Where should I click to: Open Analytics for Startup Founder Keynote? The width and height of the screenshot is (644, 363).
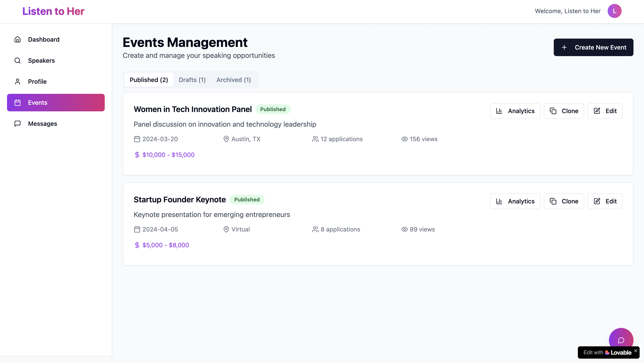coord(515,201)
